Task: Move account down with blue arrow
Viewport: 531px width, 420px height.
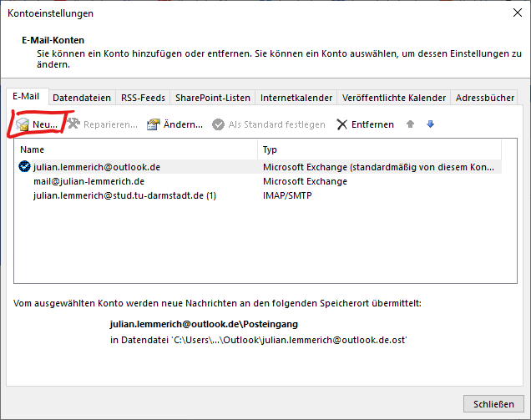Action: coord(431,124)
